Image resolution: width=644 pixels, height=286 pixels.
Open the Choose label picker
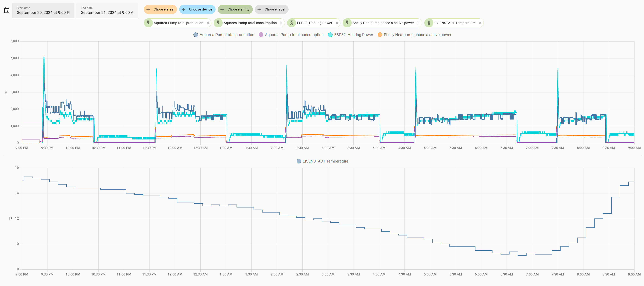pos(272,10)
